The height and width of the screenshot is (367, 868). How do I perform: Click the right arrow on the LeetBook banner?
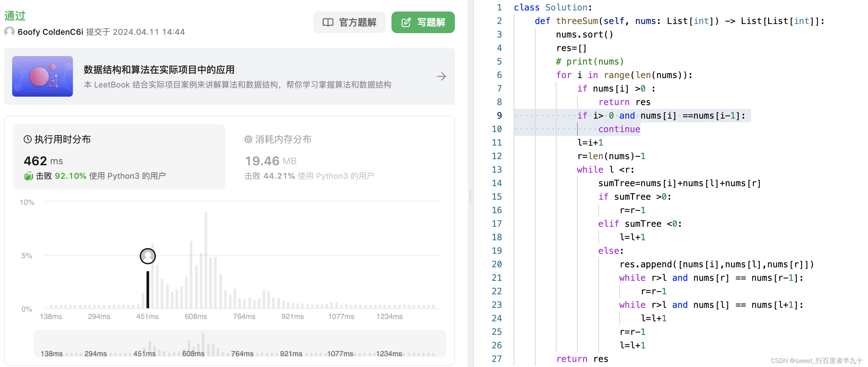coord(441,76)
